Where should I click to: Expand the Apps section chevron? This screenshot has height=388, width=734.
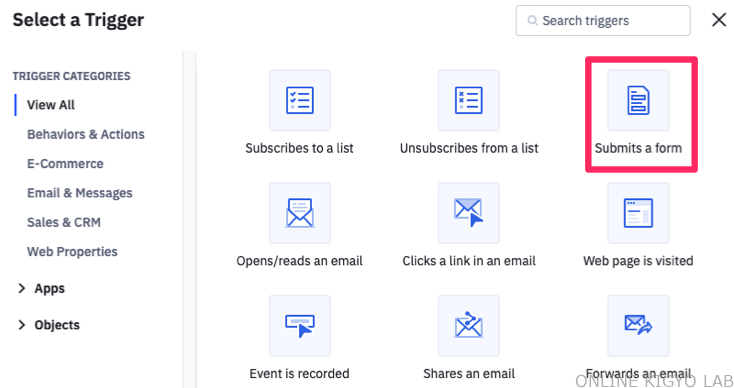point(21,288)
